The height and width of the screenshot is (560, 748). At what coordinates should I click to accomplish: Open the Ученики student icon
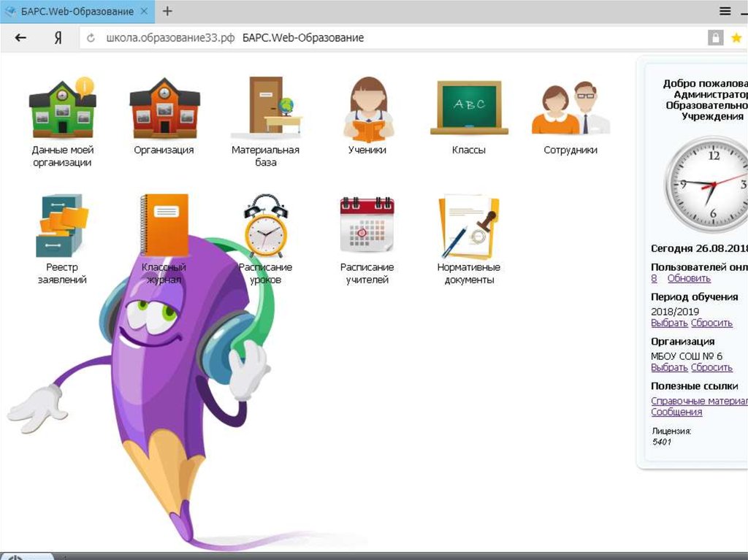(x=367, y=109)
